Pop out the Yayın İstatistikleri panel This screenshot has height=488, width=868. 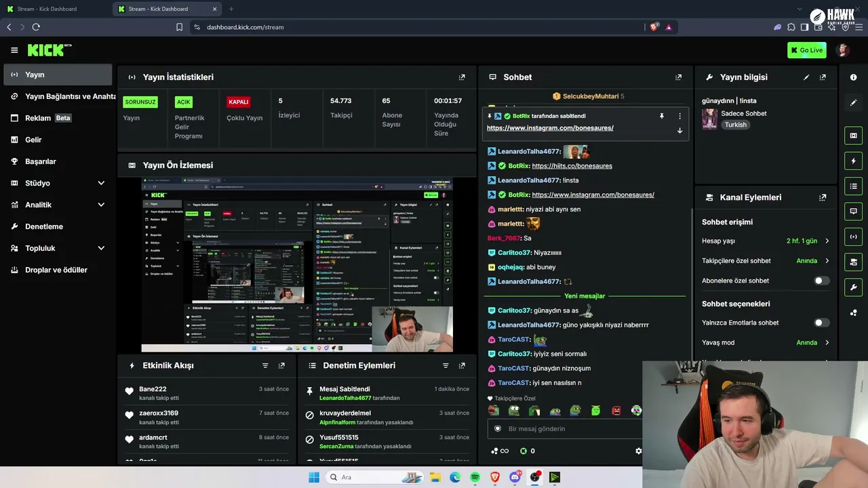click(462, 77)
